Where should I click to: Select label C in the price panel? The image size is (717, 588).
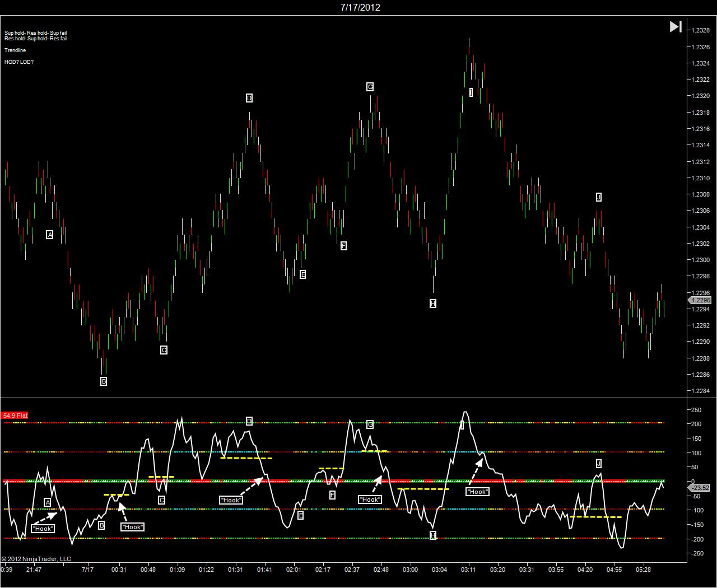click(x=164, y=350)
